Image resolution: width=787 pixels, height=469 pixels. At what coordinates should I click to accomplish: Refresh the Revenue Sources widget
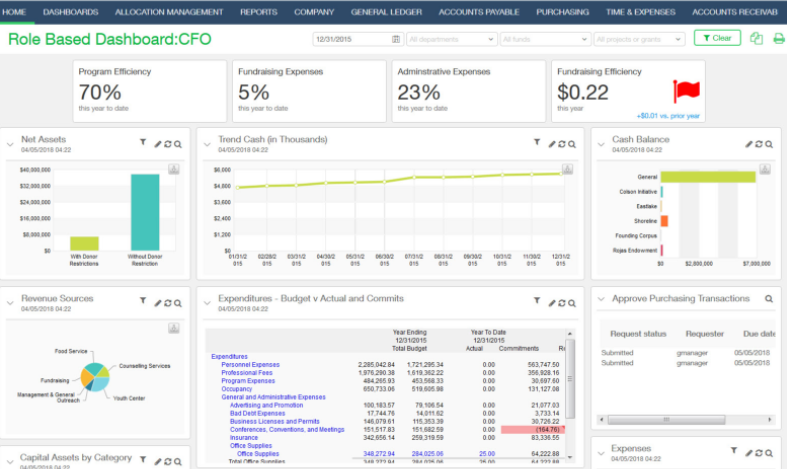tap(168, 303)
